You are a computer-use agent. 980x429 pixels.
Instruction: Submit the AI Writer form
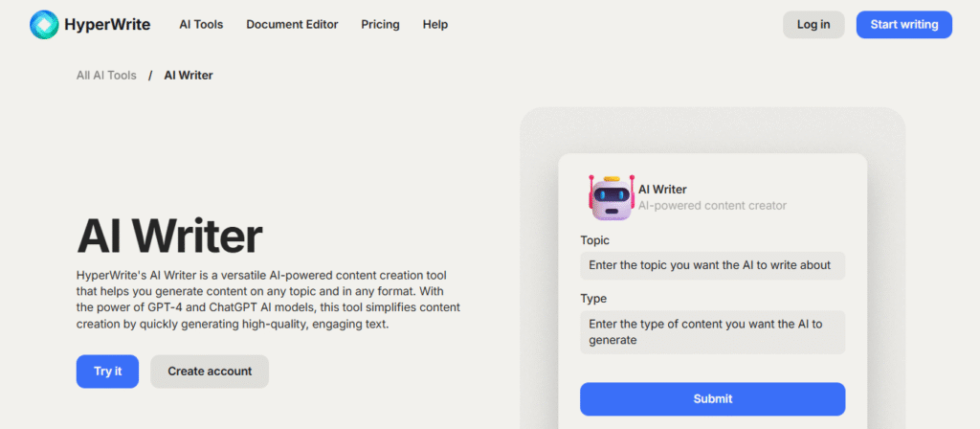(x=712, y=398)
